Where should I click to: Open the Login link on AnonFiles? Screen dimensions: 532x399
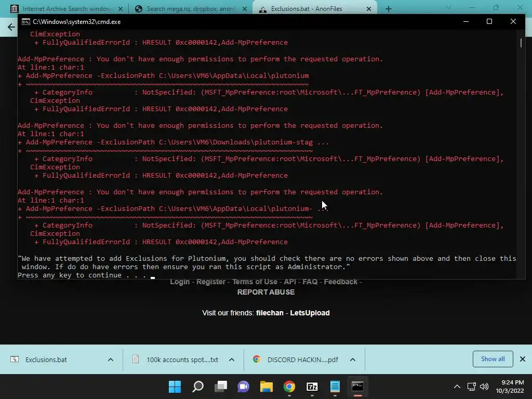pos(180,282)
